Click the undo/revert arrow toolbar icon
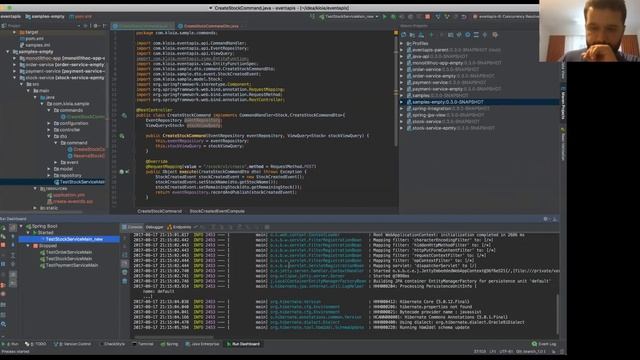This screenshot has height=360, width=640. point(464,17)
